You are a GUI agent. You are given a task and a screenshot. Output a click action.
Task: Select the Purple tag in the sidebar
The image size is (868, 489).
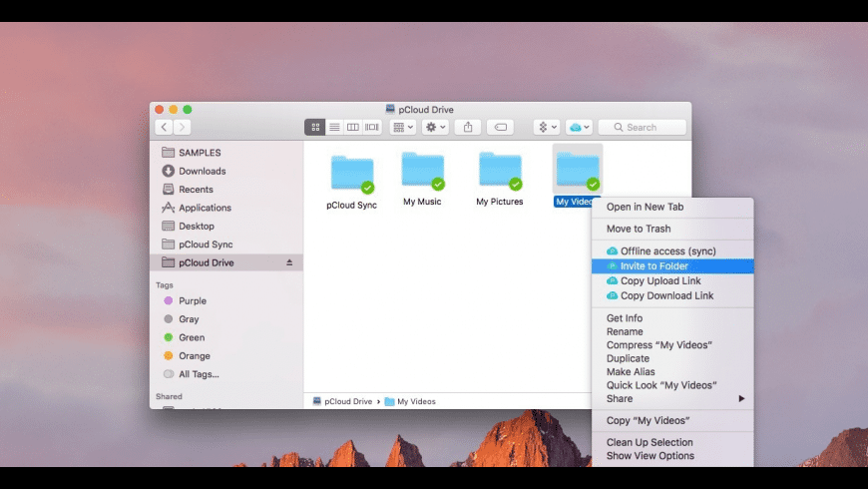pyautogui.click(x=192, y=301)
